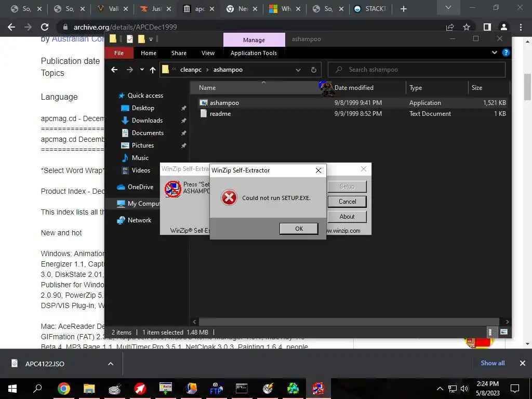Open the Application Tools ribbon tab
532x399 pixels.
click(x=254, y=53)
